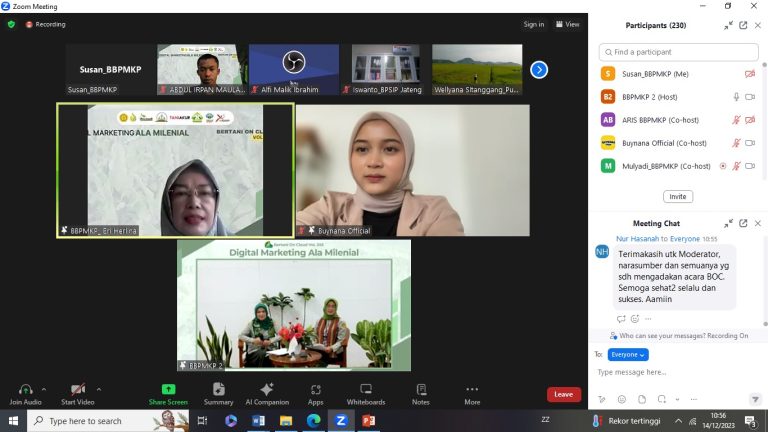Open Whiteboards from the meeting toolbar
The height and width of the screenshot is (432, 768).
coord(366,394)
